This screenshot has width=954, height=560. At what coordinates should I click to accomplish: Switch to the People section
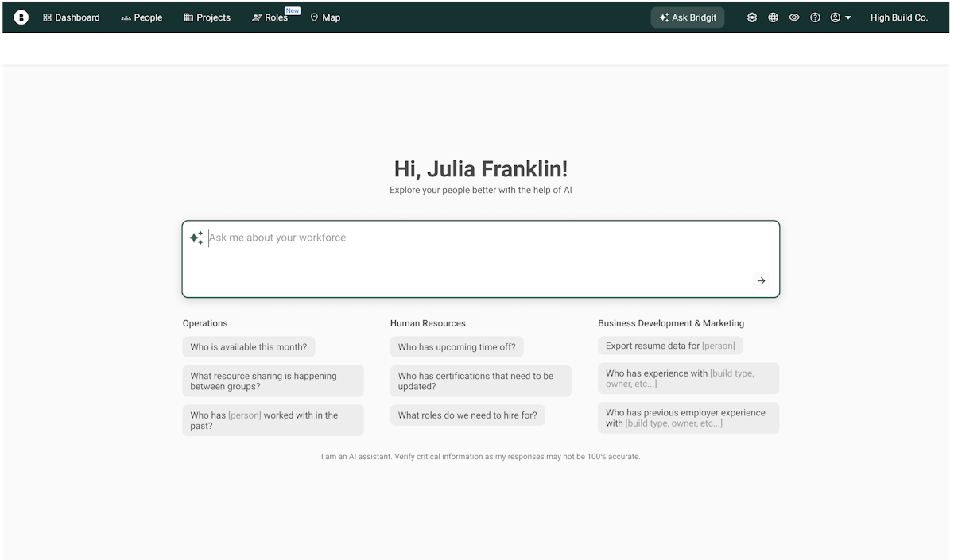142,17
